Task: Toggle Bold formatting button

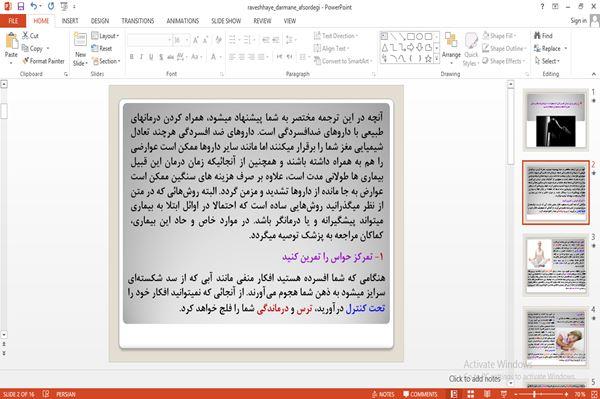Action: (132, 57)
